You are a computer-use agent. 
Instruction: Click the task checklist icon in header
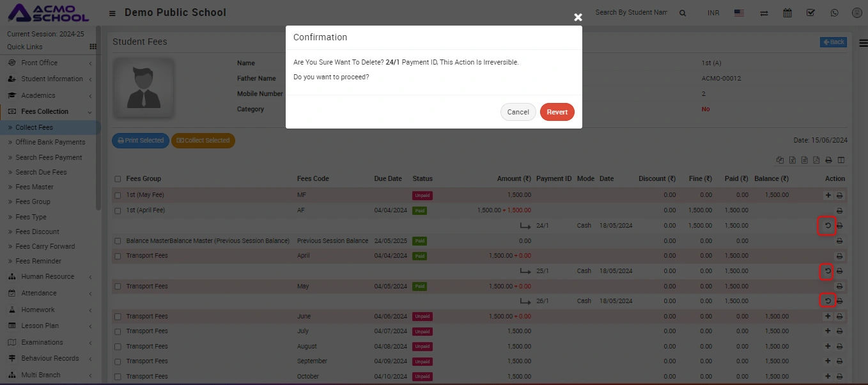[x=810, y=13]
